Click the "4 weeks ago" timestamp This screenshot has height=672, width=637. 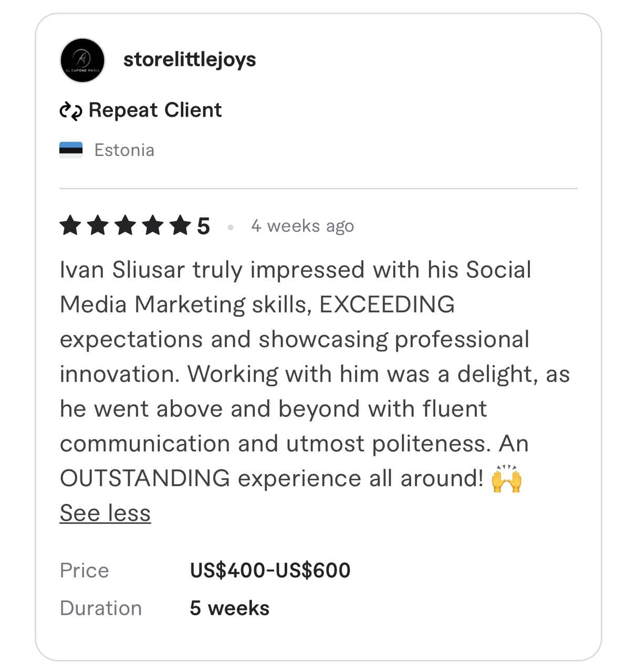(302, 226)
